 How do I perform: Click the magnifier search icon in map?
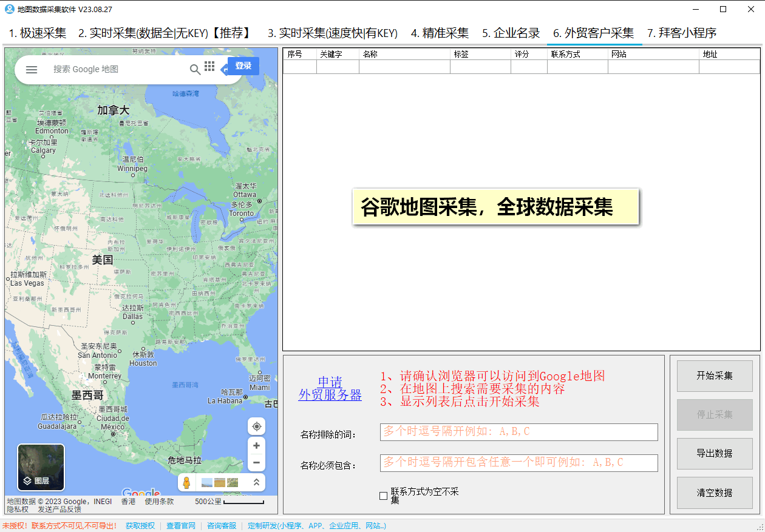point(195,70)
